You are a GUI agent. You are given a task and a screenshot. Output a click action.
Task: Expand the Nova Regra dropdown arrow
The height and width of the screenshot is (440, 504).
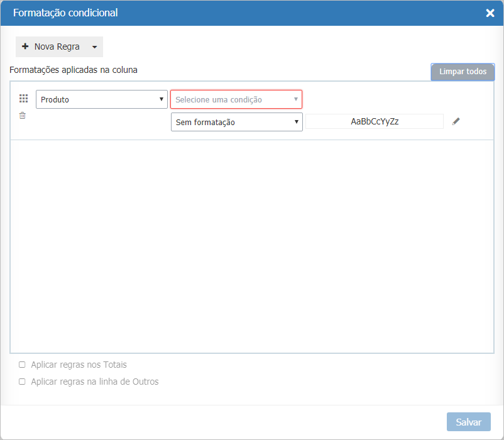pyautogui.click(x=93, y=47)
